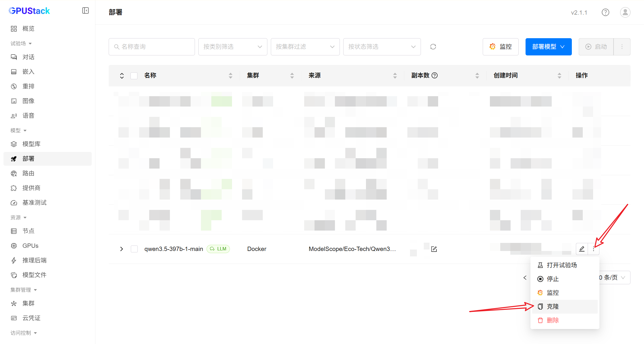The width and height of the screenshot is (644, 344).
Task: Toggle the select-all header checkbox
Action: pyautogui.click(x=134, y=76)
